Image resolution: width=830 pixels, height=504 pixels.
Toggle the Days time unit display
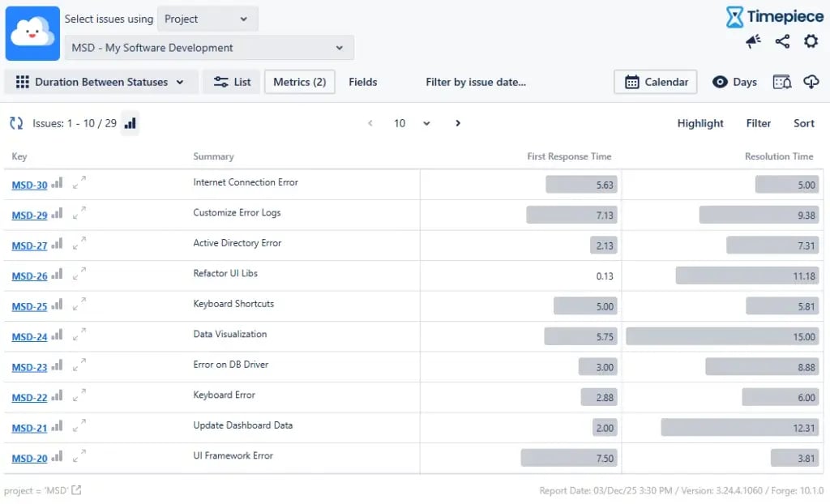[734, 82]
